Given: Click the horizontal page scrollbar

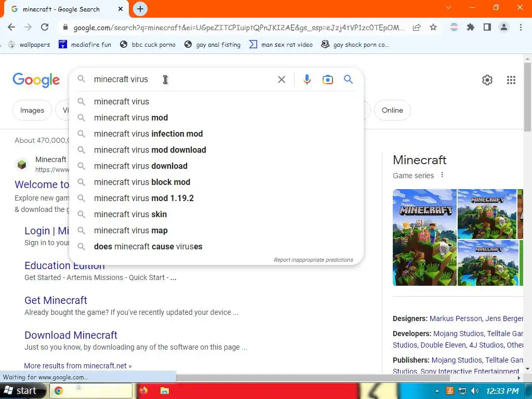Looking at the screenshot, I should click(313, 378).
